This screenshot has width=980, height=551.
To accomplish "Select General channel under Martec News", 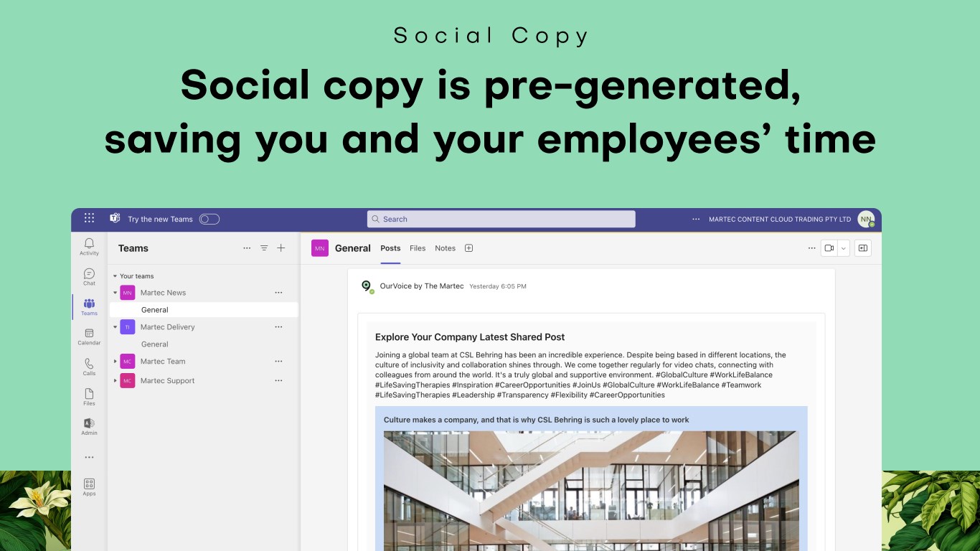I will [x=204, y=310].
